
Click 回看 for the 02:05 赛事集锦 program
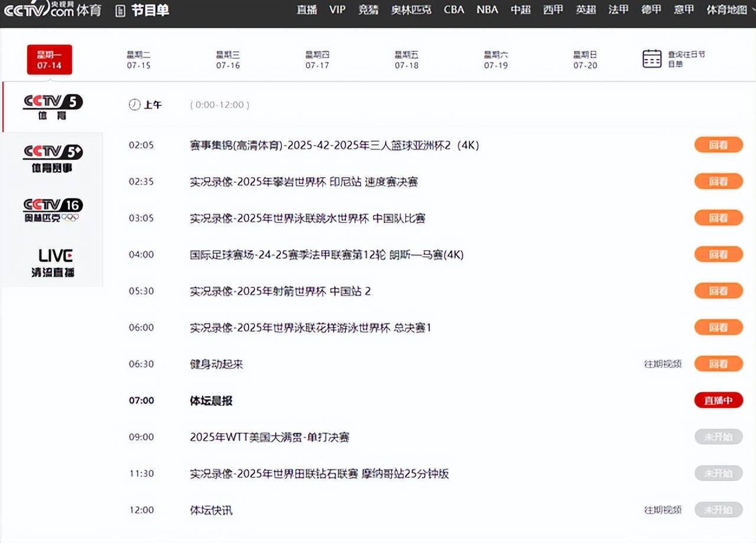click(x=718, y=145)
